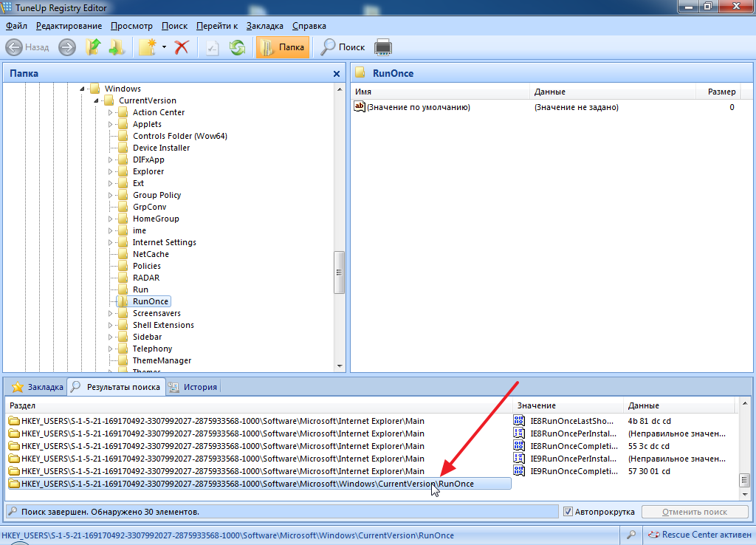Select the Run folder in tree

tap(140, 289)
